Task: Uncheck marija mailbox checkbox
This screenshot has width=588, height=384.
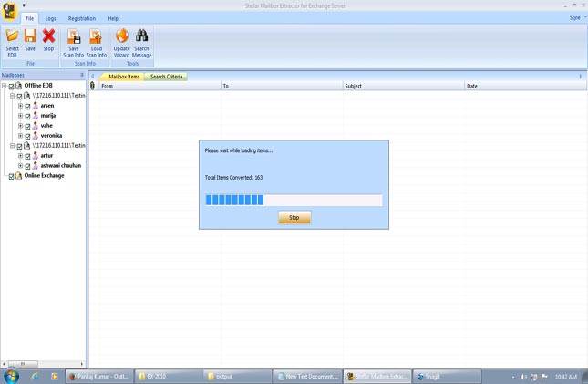Action: pyautogui.click(x=27, y=117)
